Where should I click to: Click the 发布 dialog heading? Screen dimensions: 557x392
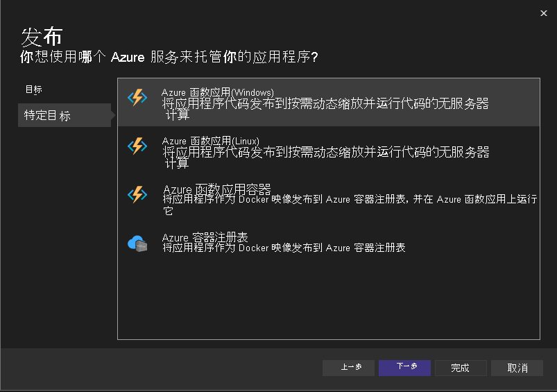[x=42, y=36]
